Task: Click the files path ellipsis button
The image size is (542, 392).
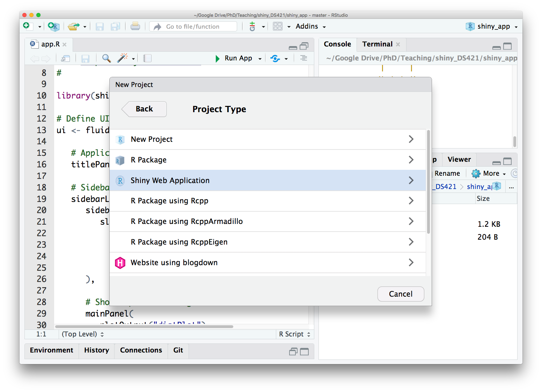Action: (x=511, y=187)
